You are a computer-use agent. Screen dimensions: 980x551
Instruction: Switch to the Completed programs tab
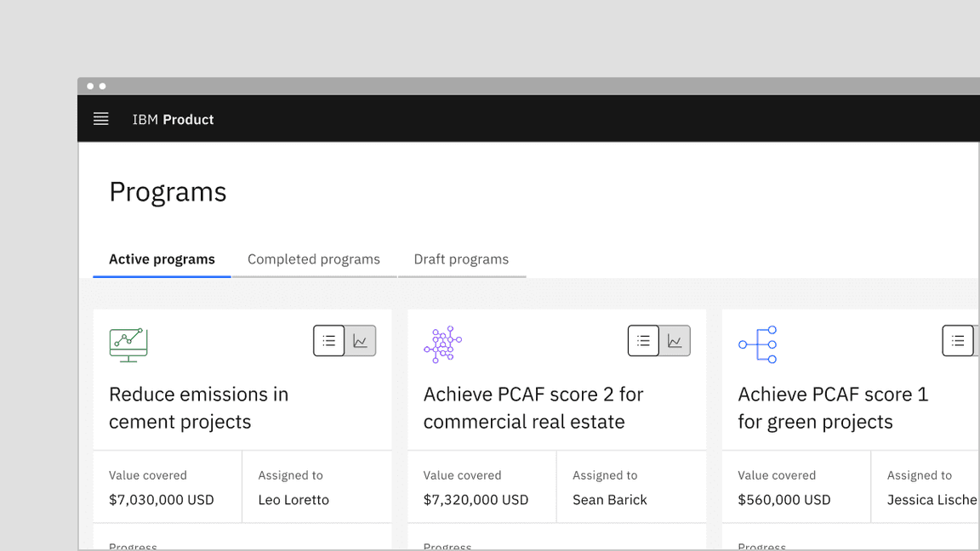pos(314,259)
